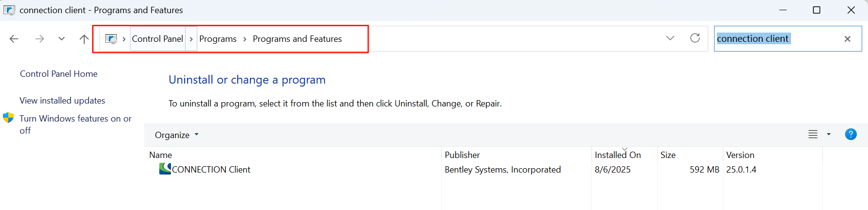Click the change view list icon

pos(813,135)
